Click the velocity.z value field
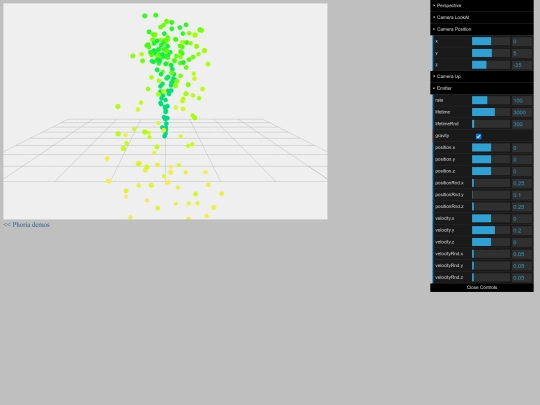 point(522,242)
